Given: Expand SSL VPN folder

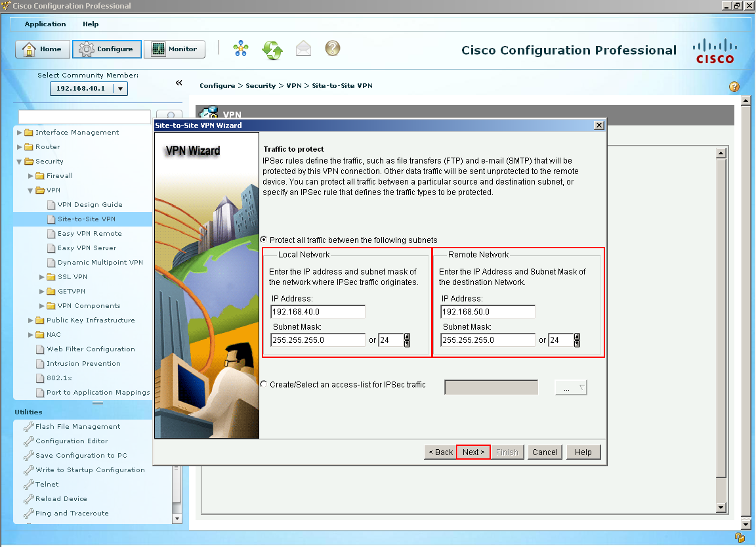Looking at the screenshot, I should click(41, 277).
